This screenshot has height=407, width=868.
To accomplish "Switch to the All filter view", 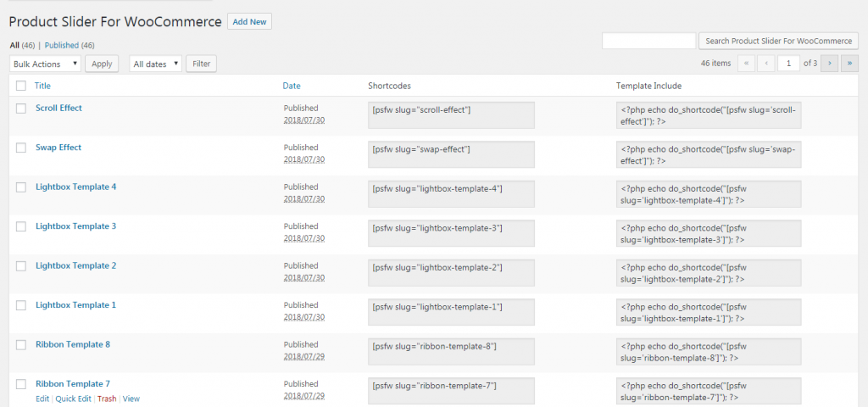I will point(14,46).
